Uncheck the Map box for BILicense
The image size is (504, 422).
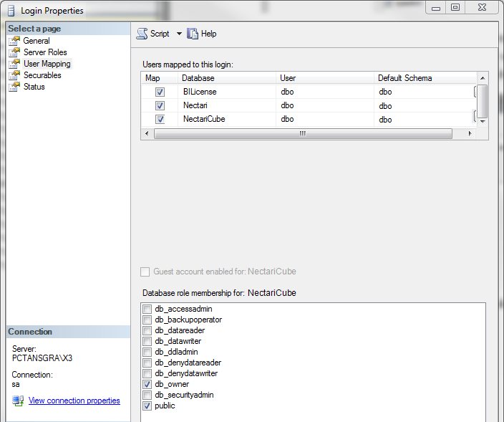pyautogui.click(x=160, y=92)
